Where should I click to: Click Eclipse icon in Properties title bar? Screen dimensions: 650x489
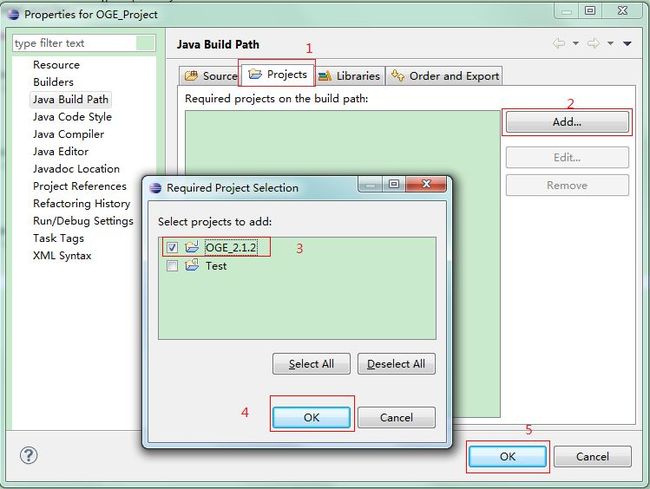[x=13, y=15]
